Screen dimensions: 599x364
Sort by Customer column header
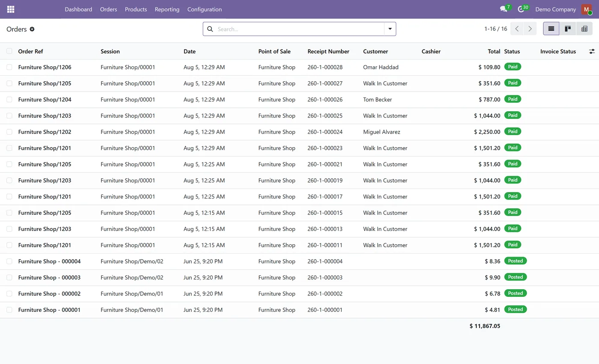coord(375,51)
